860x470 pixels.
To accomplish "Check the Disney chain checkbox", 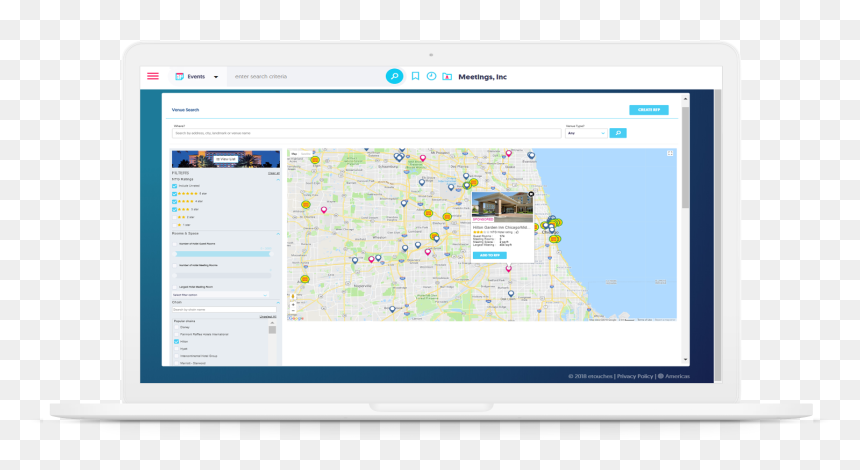I will point(177,327).
